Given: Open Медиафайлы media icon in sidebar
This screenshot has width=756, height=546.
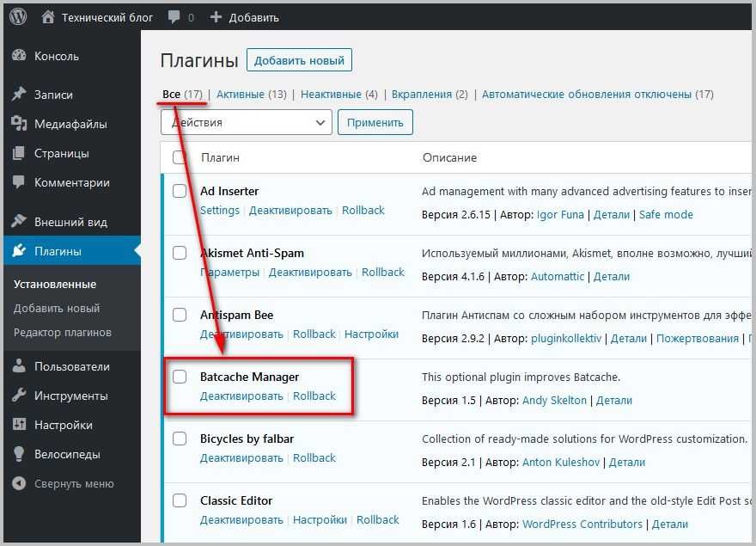Looking at the screenshot, I should point(19,124).
